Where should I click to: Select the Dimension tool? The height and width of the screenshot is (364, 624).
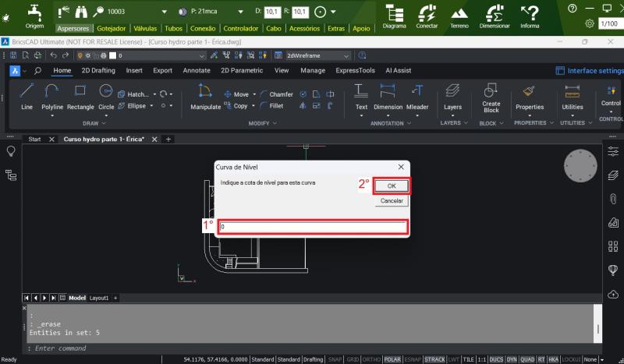(388, 97)
